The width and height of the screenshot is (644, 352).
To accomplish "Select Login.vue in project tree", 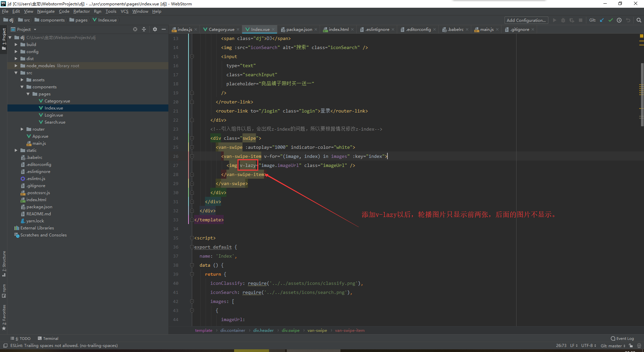I will 54,115.
